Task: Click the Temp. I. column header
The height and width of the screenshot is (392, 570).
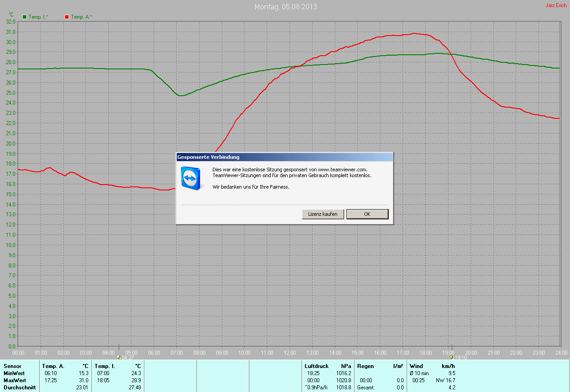Action: [105, 366]
